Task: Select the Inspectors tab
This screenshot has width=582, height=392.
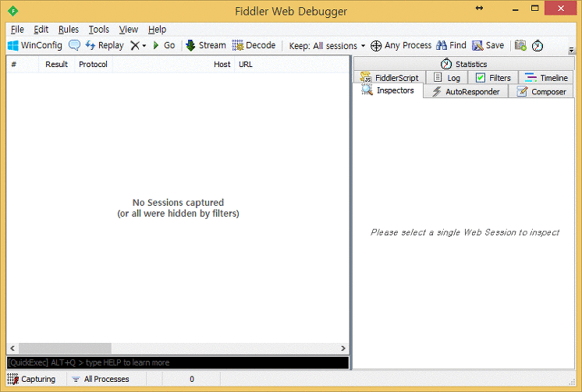Action: click(x=388, y=90)
